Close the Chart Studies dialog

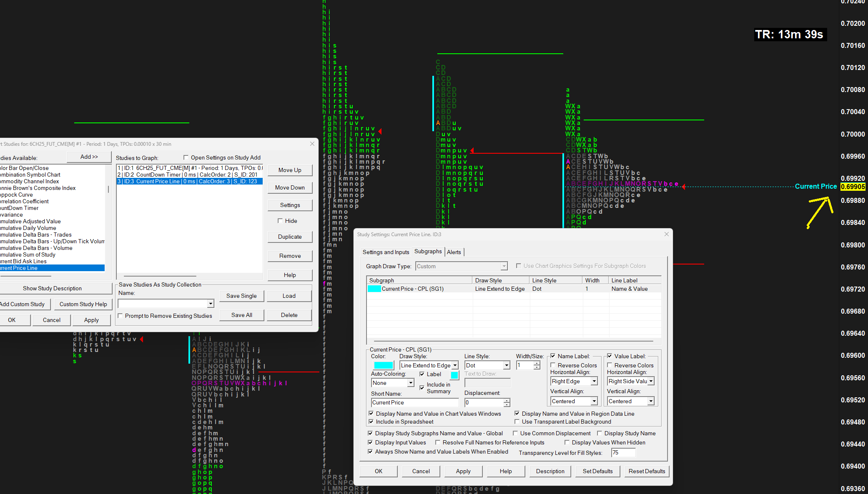pos(312,144)
